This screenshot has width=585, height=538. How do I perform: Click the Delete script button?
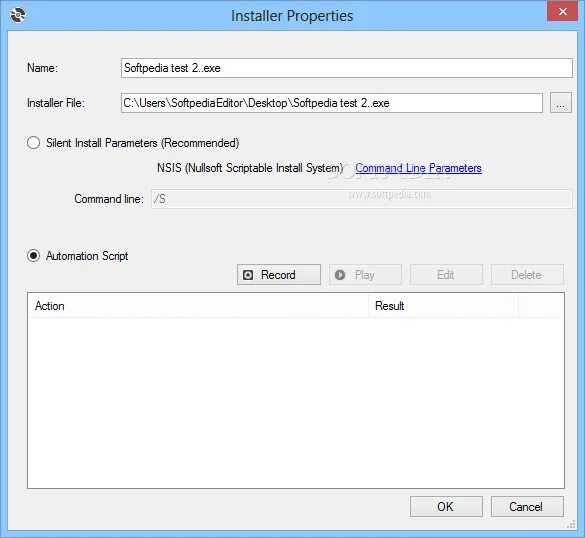click(527, 275)
